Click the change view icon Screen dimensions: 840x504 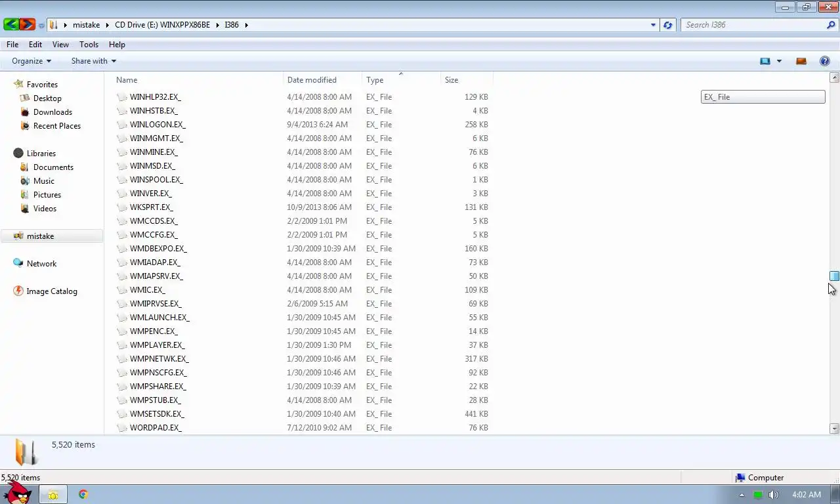pos(765,61)
